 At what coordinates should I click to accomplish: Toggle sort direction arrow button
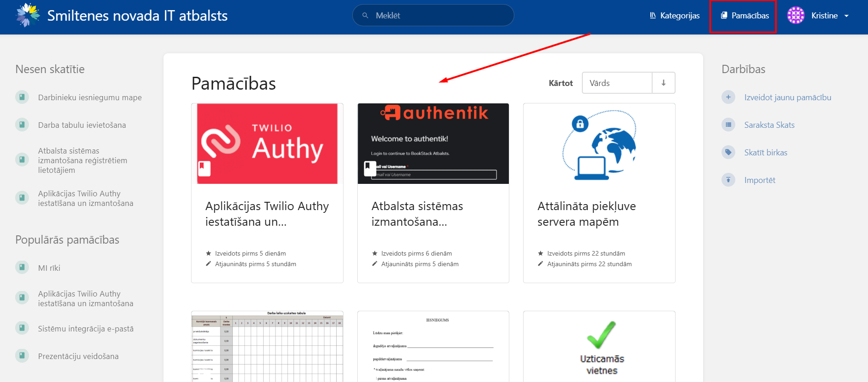coord(664,83)
